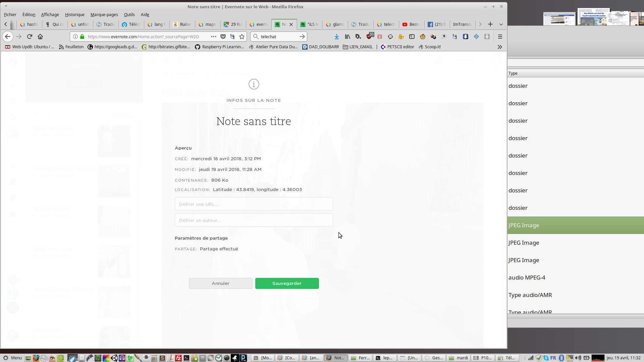Open Firefox hamburger menu
The height and width of the screenshot is (362, 644).
tap(500, 37)
